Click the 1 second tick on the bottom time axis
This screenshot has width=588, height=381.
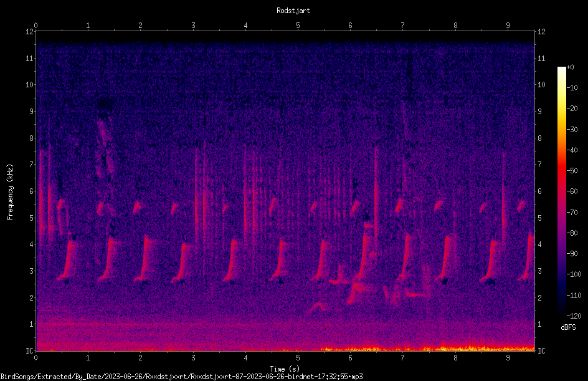point(88,358)
